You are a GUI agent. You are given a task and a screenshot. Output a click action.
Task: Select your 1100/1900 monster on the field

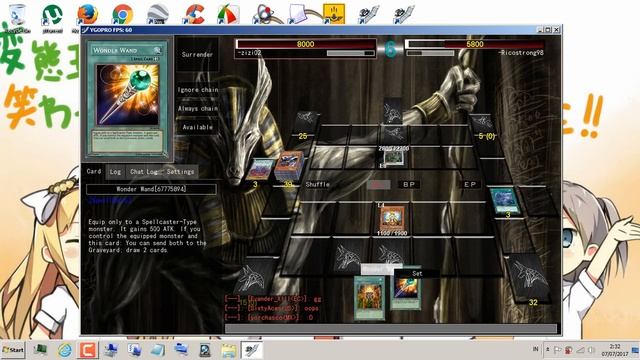coord(392,218)
